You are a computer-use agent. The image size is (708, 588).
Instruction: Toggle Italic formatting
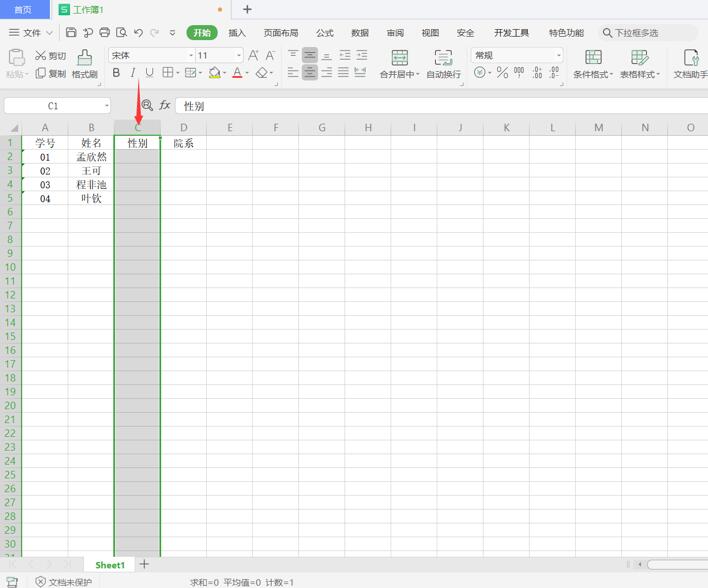(x=133, y=73)
